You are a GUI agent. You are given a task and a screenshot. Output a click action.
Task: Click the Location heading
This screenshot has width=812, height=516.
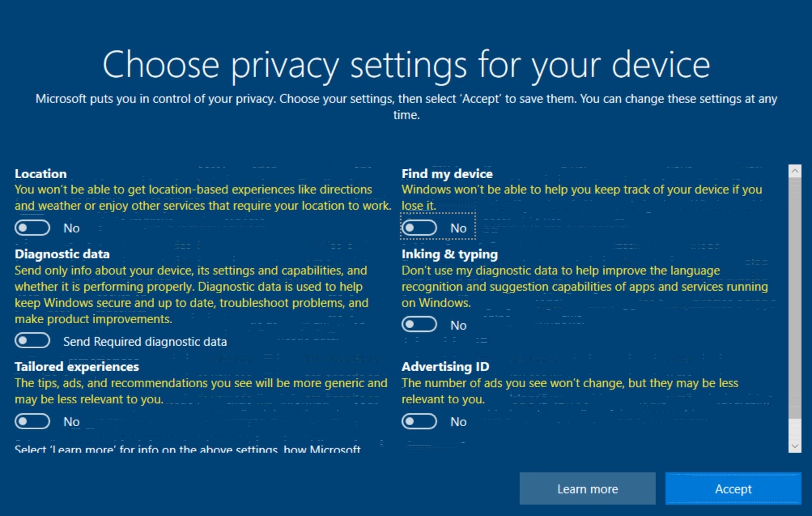40,174
